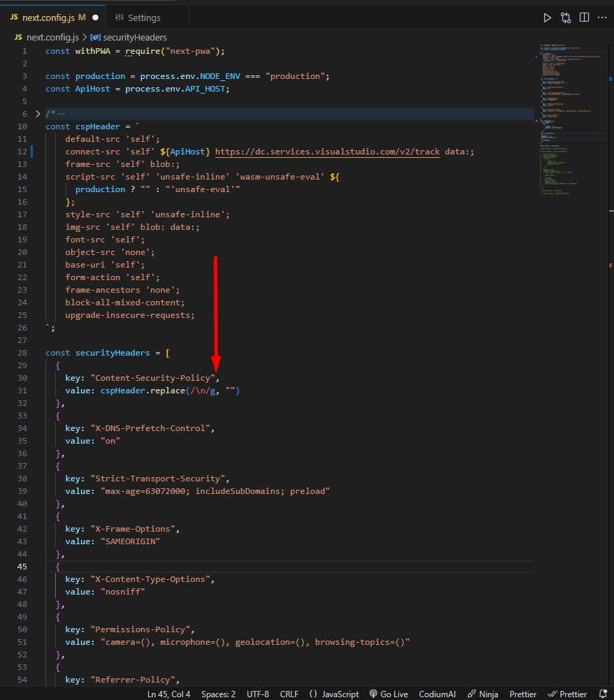This screenshot has height=700, width=614.
Task: Select the next.config.js editor tab
Action: click(47, 17)
